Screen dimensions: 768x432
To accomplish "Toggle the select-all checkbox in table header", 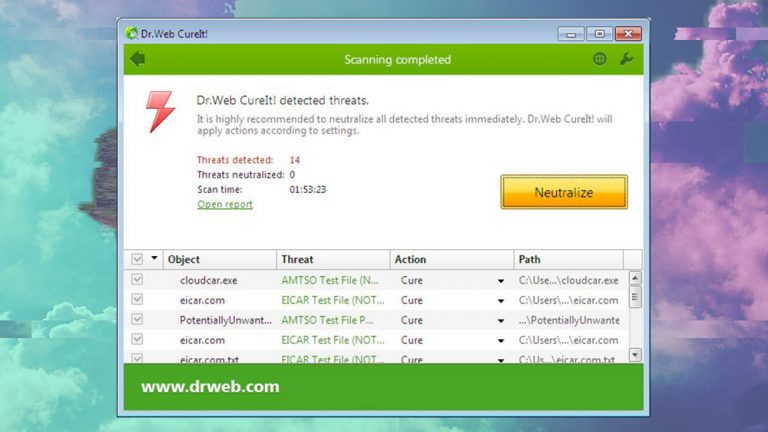I will click(x=138, y=260).
